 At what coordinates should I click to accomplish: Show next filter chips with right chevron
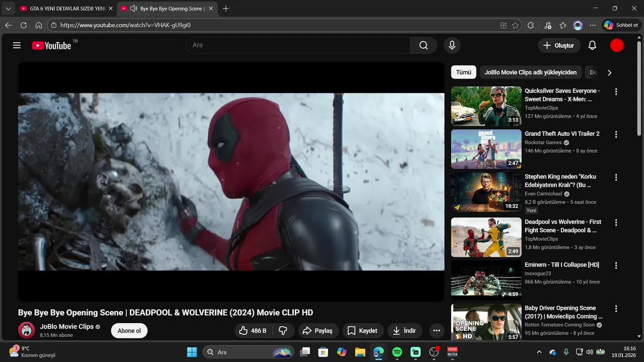click(609, 72)
